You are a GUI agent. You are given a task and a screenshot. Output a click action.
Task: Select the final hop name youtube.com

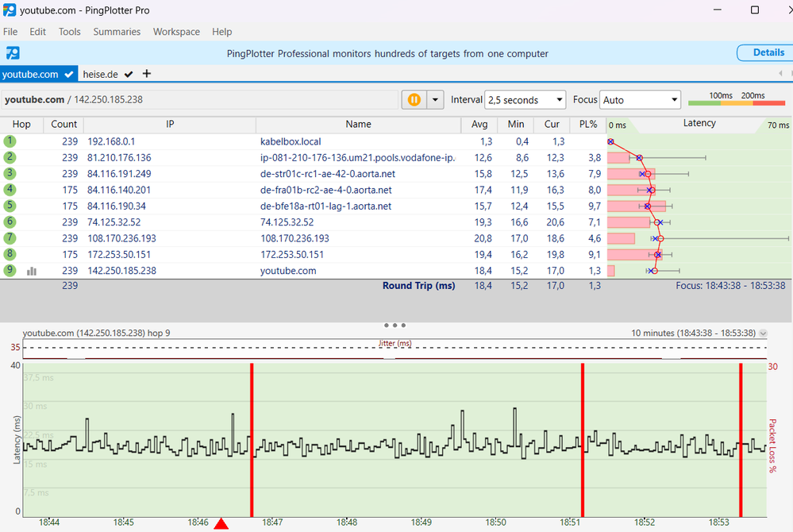[288, 271]
